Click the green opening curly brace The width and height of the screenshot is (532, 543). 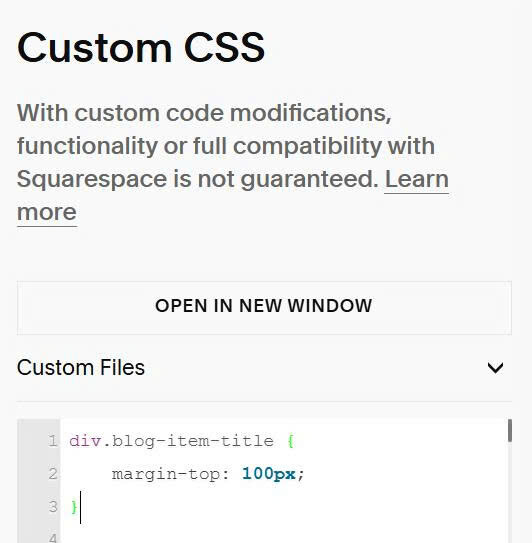(291, 441)
